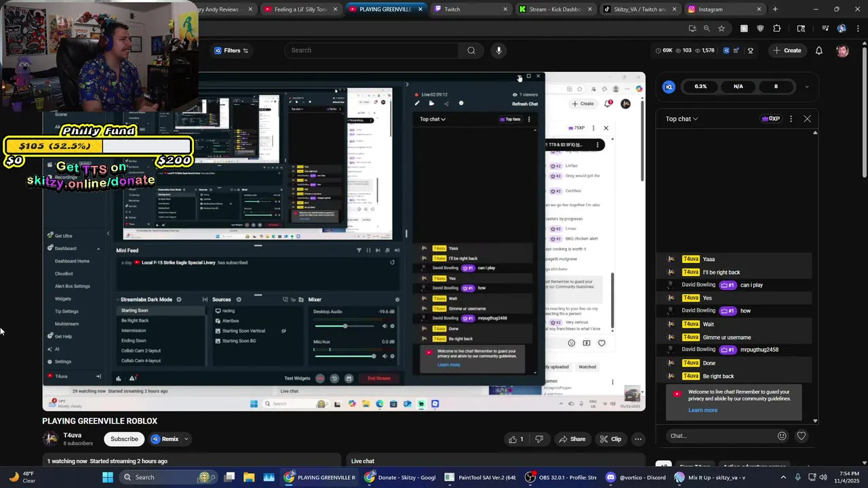Screen dimensions: 868x488
Task: Click the Subscribe button
Action: tap(124, 439)
